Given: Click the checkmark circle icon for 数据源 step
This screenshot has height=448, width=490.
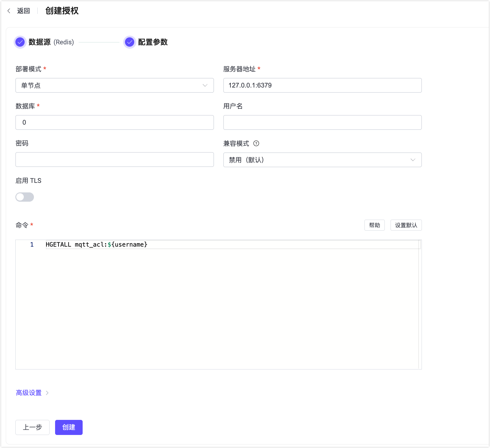Looking at the screenshot, I should click(x=20, y=42).
